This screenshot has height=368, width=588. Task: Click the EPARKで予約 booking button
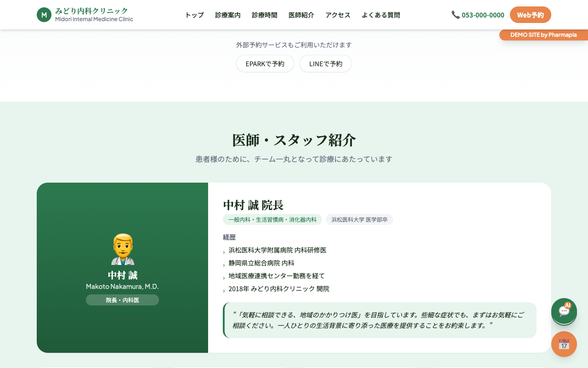(265, 63)
